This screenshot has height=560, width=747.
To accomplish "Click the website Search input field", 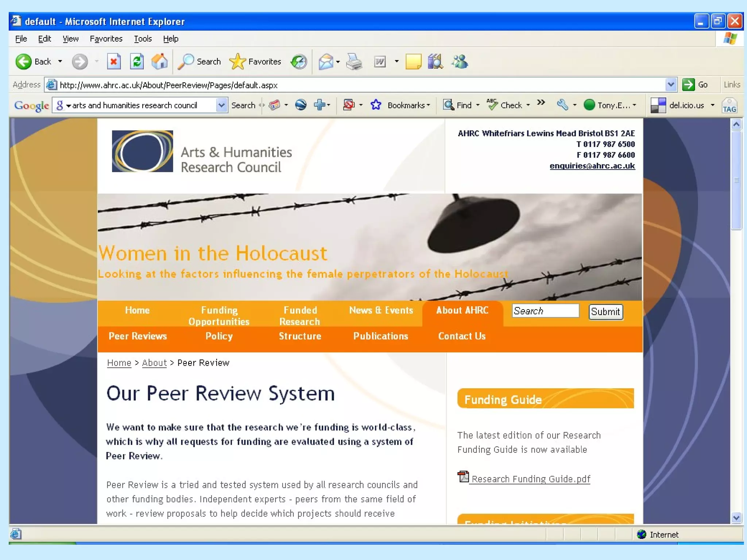I will [545, 311].
